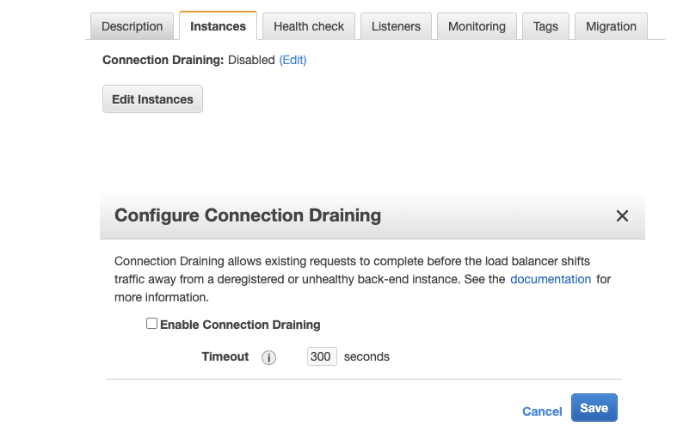Screen dimensions: 690x445
Task: Click the Edit Instances button
Action: coord(153,99)
